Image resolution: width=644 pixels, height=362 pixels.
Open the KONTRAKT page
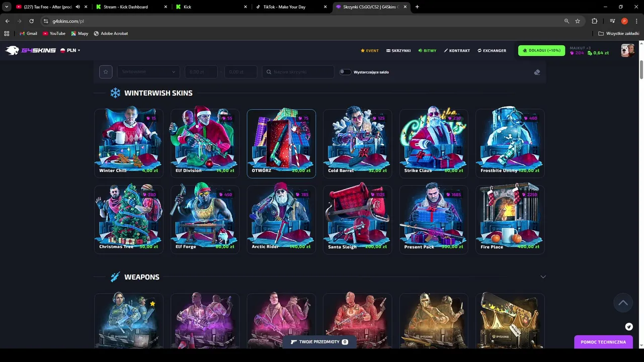[x=457, y=51]
